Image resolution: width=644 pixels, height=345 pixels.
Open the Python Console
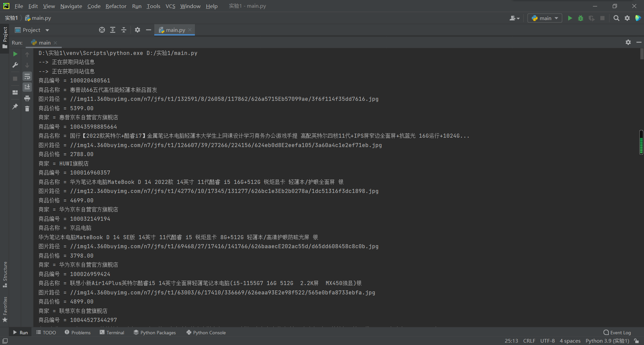click(206, 333)
